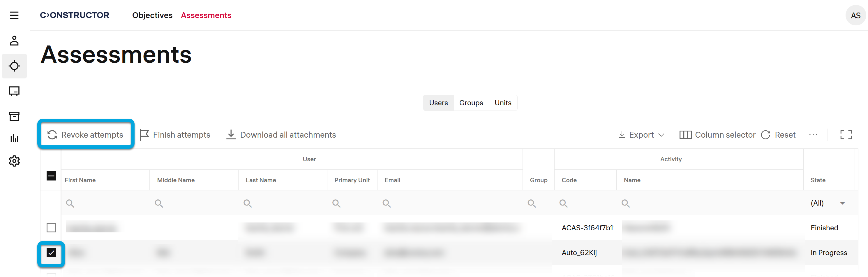Go to the Objectives menu item
Image resolution: width=868 pixels, height=277 pixels.
pos(152,15)
